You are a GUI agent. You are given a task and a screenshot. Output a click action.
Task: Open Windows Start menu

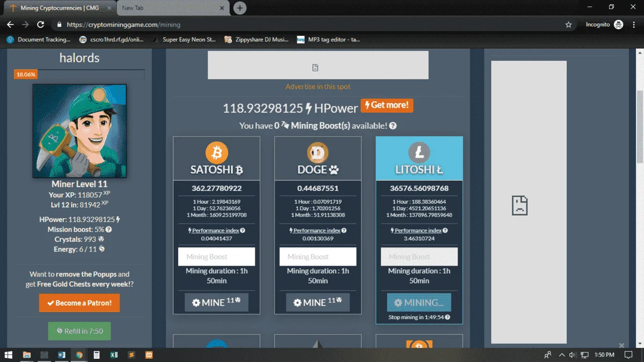pos(9,355)
